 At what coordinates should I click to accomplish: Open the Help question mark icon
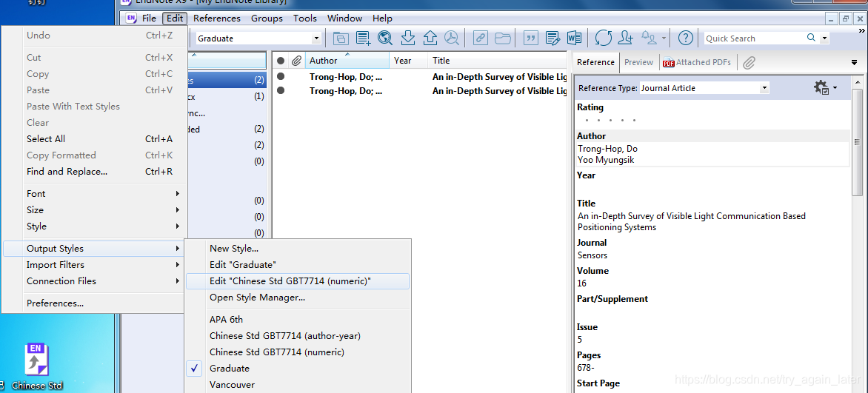(x=685, y=38)
